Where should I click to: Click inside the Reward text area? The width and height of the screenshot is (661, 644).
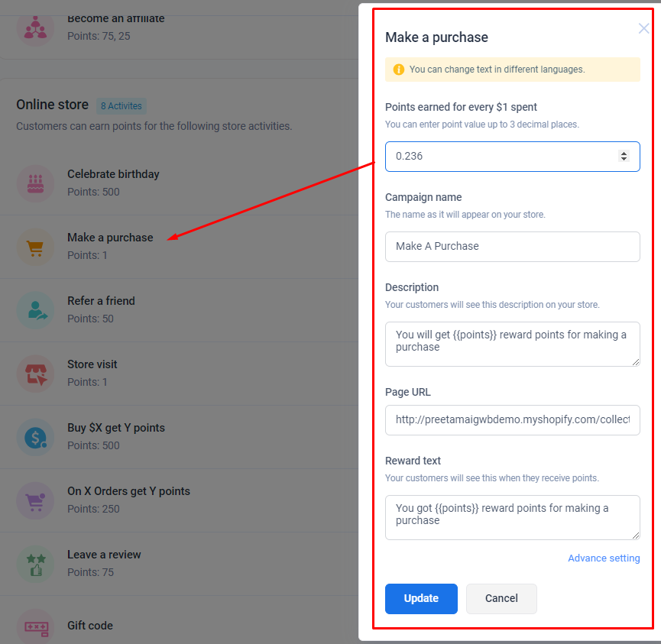point(512,517)
